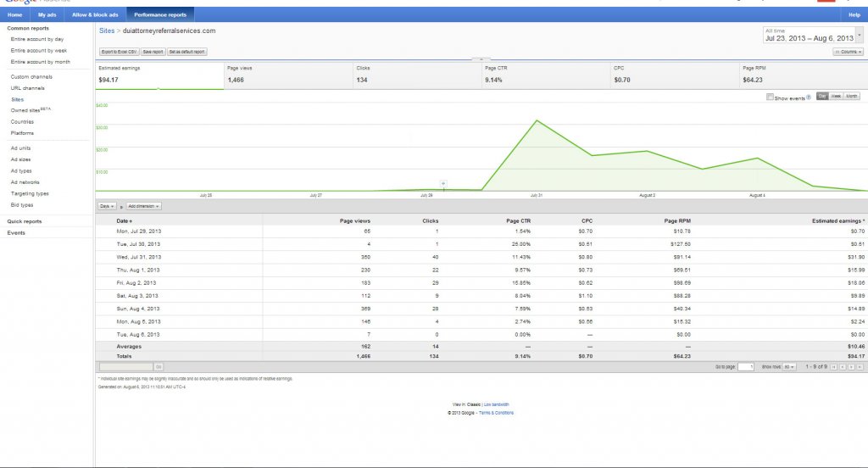Click the Go to page input field
This screenshot has width=868, height=468.
coord(746,367)
